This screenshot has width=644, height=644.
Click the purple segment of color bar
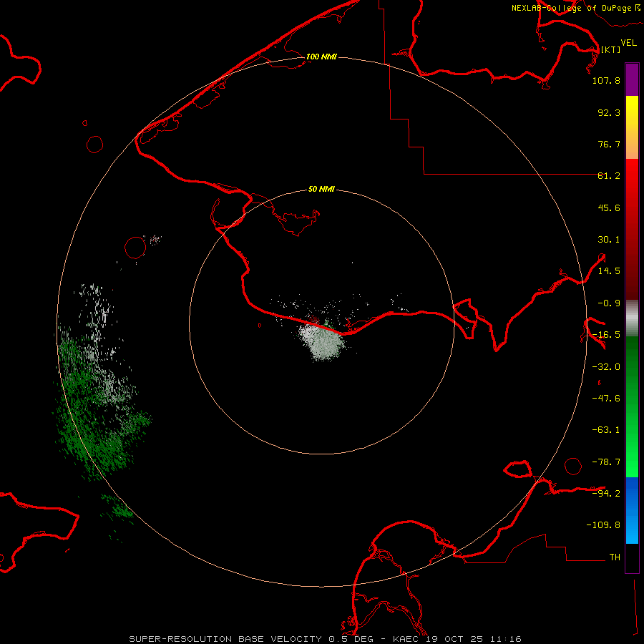632,79
